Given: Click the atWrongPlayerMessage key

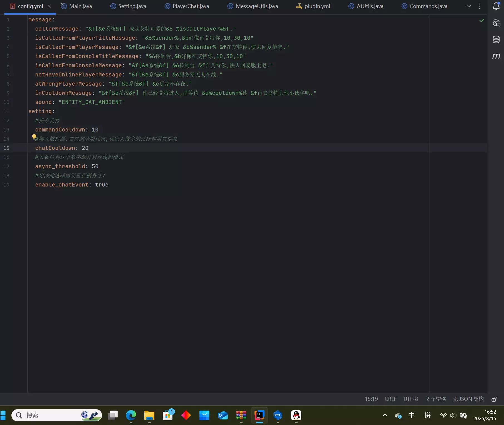Looking at the screenshot, I should click(68, 84).
